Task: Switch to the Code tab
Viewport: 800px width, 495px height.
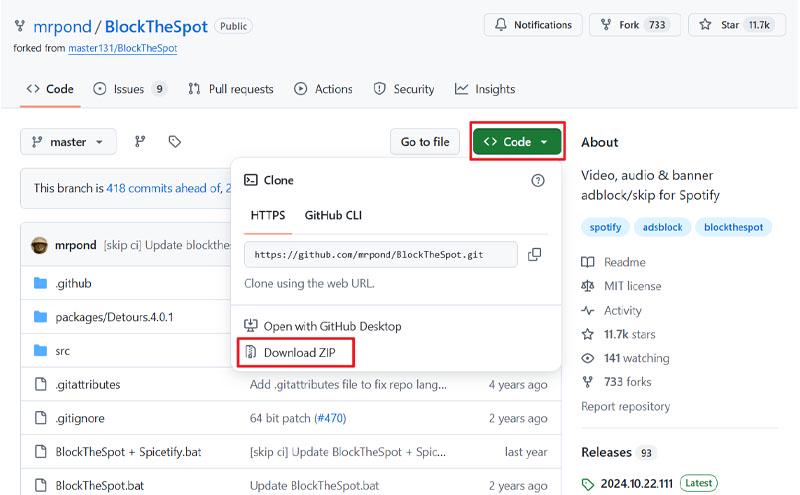Action: click(50, 89)
